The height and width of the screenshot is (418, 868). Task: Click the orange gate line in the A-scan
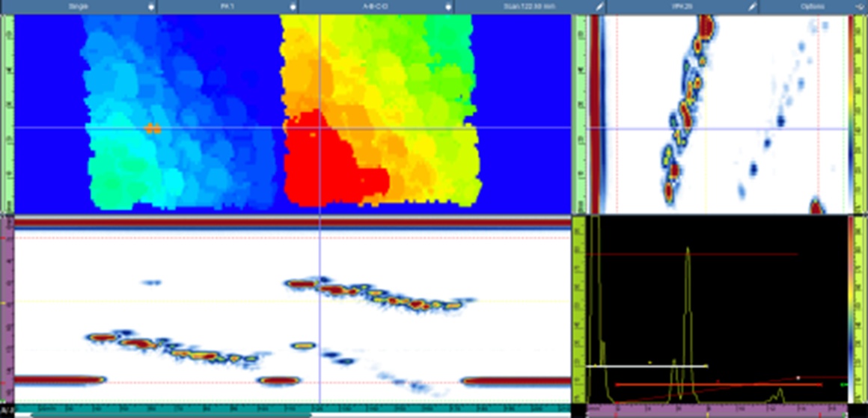coord(718,384)
